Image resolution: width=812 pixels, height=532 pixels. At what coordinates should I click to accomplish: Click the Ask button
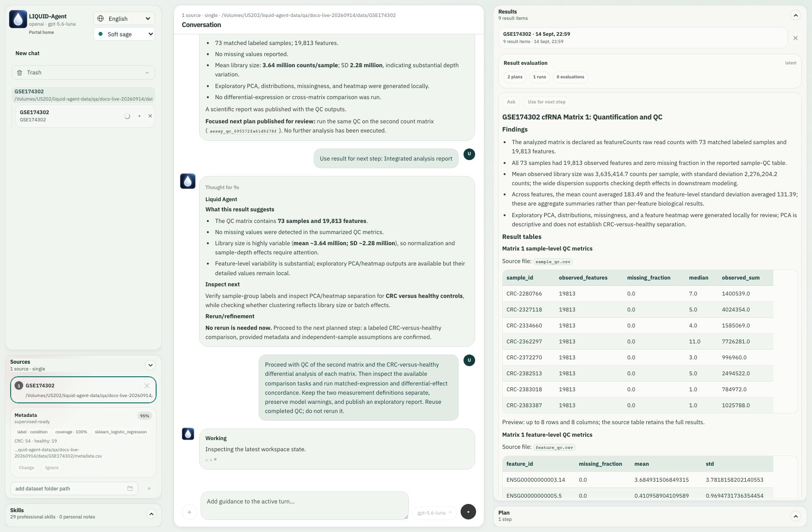pos(511,102)
